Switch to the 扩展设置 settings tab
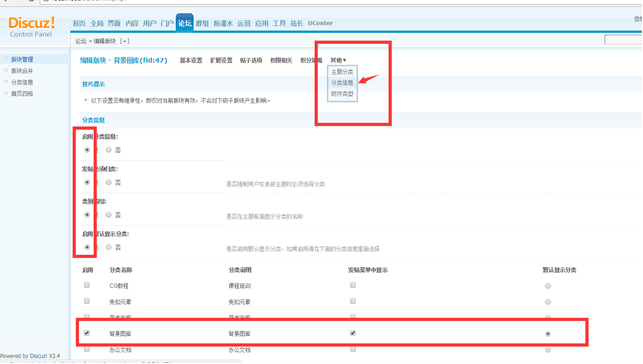The image size is (643, 364). pyautogui.click(x=221, y=60)
